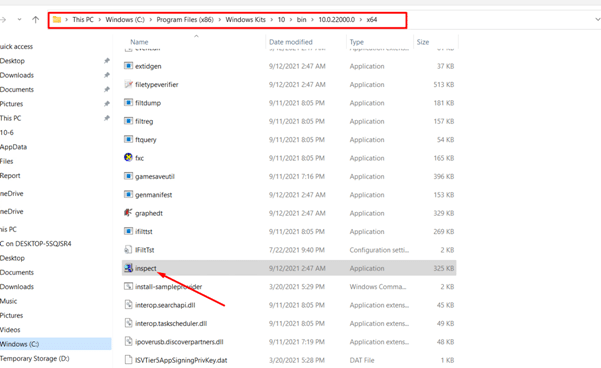This screenshot has height=368, width=601.
Task: Navigate to Windows Kits breadcrumb
Action: 245,20
